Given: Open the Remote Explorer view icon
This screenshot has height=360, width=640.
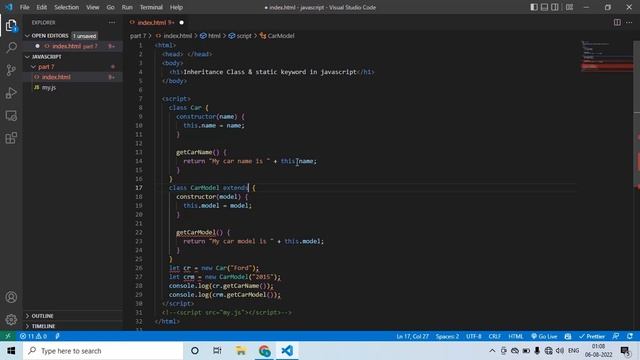Looking at the screenshot, I should tap(11, 116).
